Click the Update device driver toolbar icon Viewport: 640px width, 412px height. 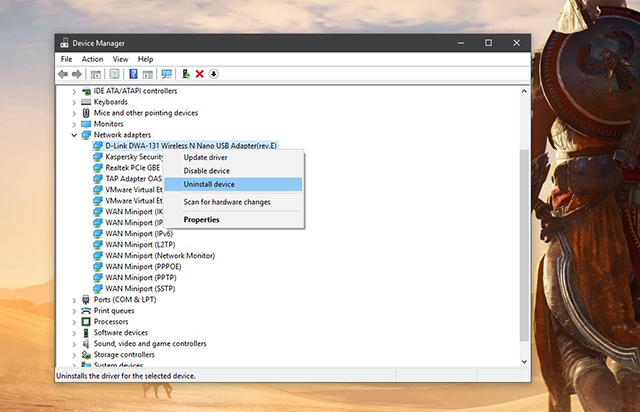tap(186, 74)
